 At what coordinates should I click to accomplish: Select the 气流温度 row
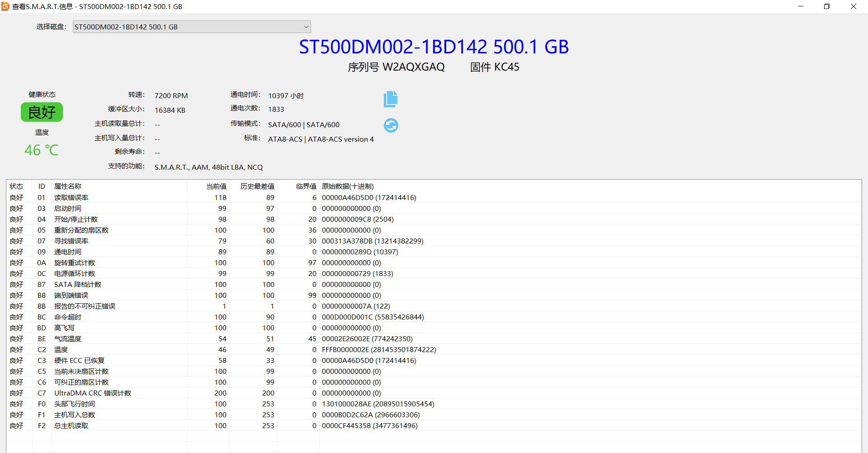click(x=434, y=339)
